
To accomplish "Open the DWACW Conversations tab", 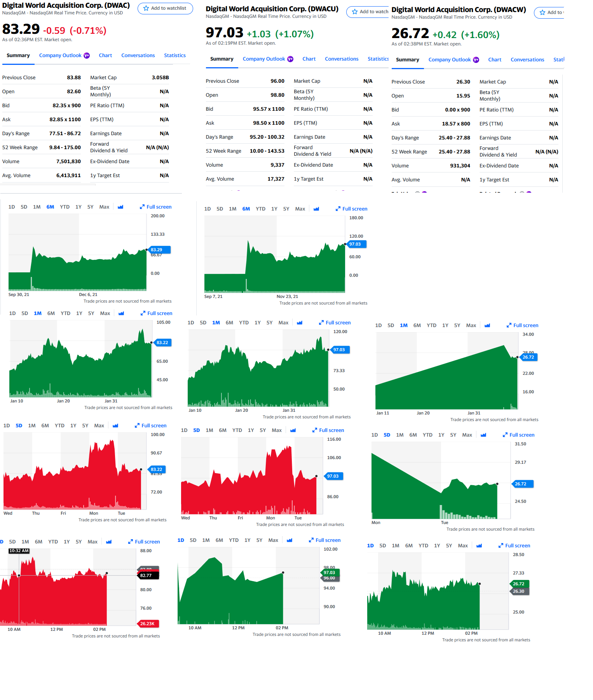I will (x=527, y=60).
